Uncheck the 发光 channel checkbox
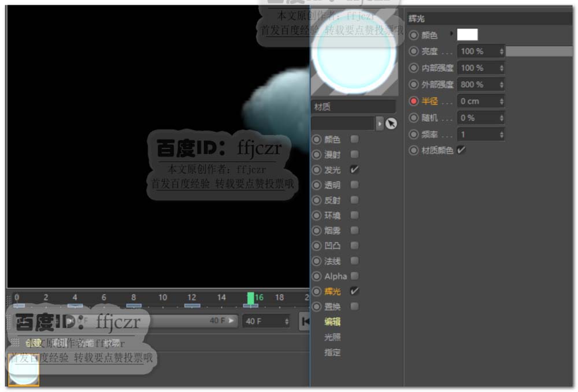The width and height of the screenshot is (578, 392). [355, 170]
